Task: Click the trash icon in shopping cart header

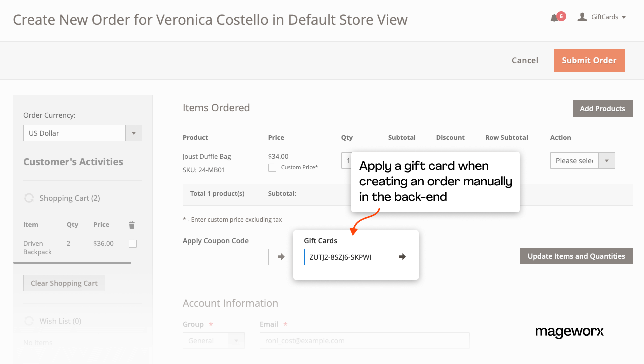Action: pyautogui.click(x=132, y=225)
